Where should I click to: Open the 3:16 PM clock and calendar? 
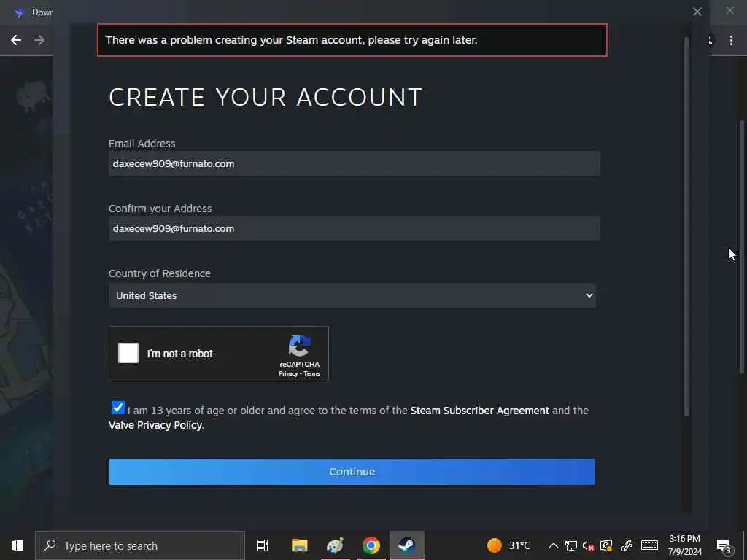coord(684,545)
